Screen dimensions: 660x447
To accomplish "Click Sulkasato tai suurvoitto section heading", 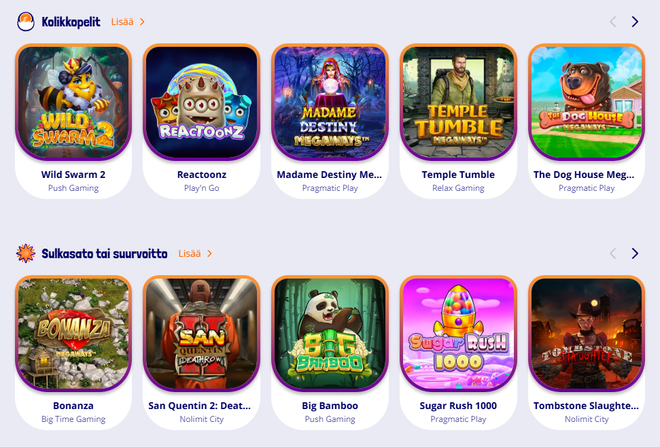I will click(x=104, y=253).
